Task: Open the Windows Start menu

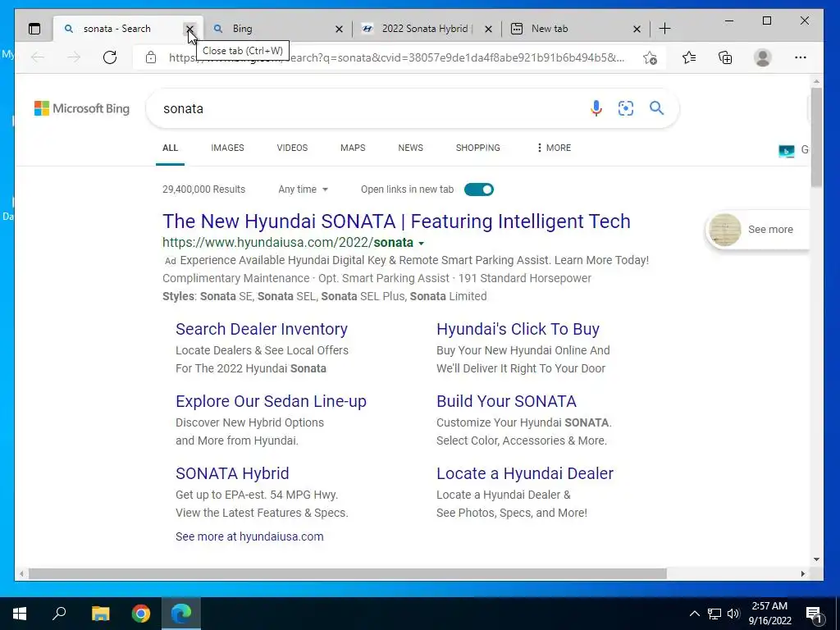Action: click(x=20, y=614)
